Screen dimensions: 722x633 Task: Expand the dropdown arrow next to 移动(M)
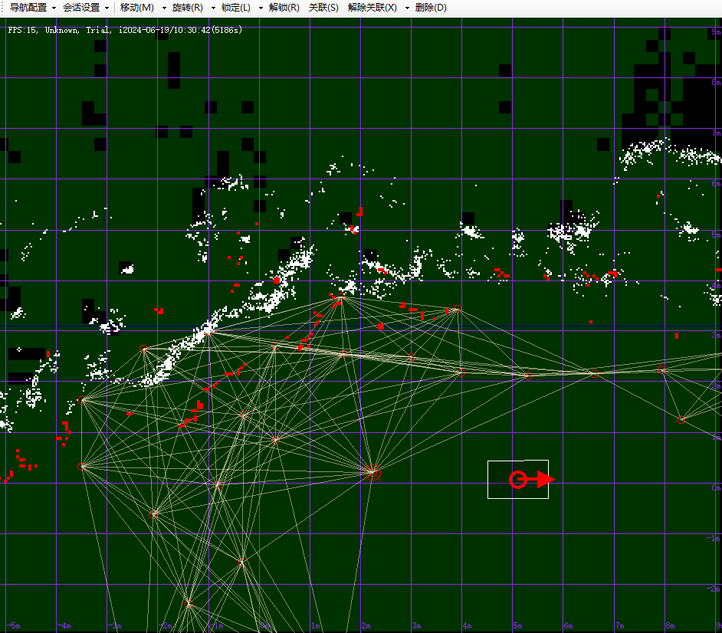(x=163, y=8)
